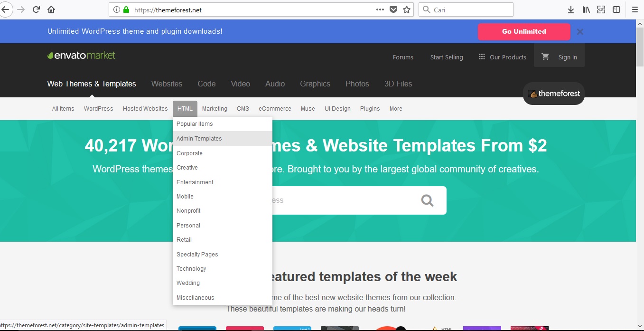Choose Miscellaneous in HTML dropdown

coord(223,298)
